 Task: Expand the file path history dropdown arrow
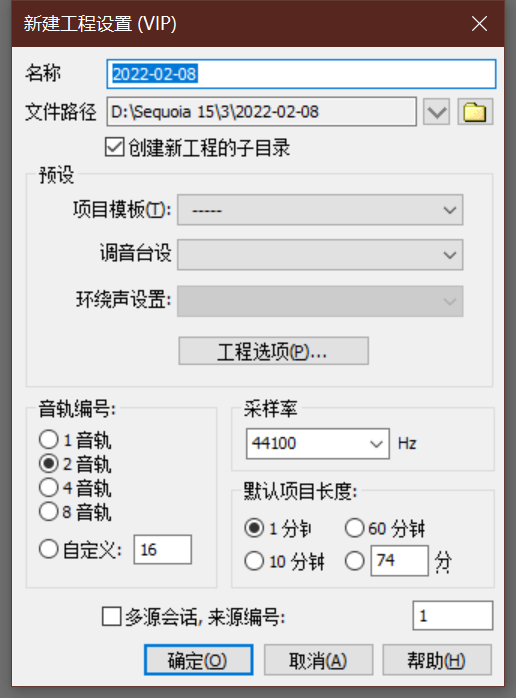[x=436, y=111]
